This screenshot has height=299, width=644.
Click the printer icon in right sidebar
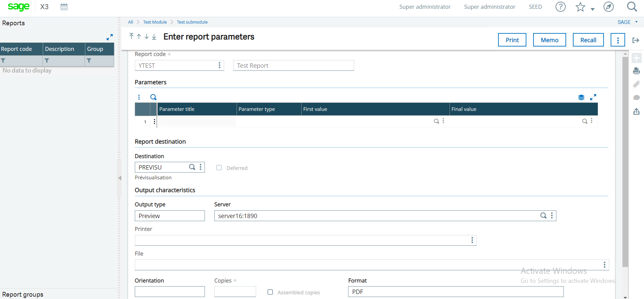[636, 71]
